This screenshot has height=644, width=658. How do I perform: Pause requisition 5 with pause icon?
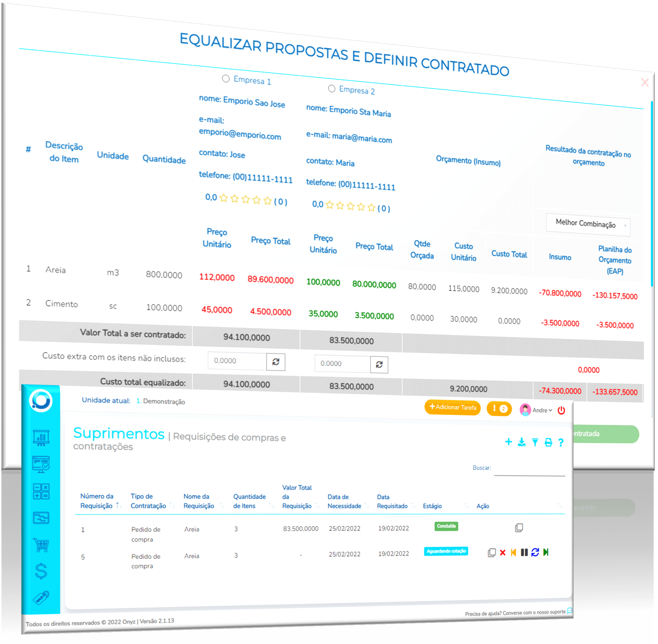pos(525,553)
